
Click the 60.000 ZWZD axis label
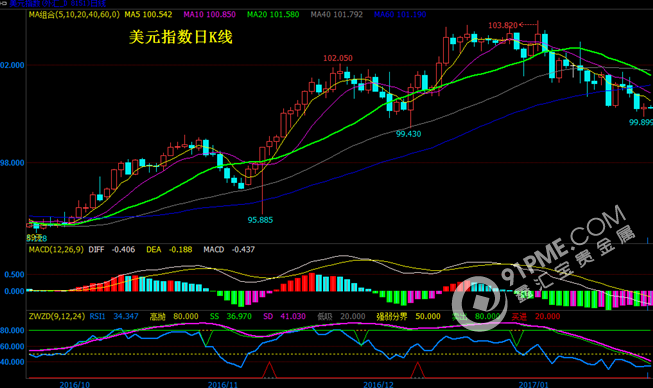[x=12, y=346]
